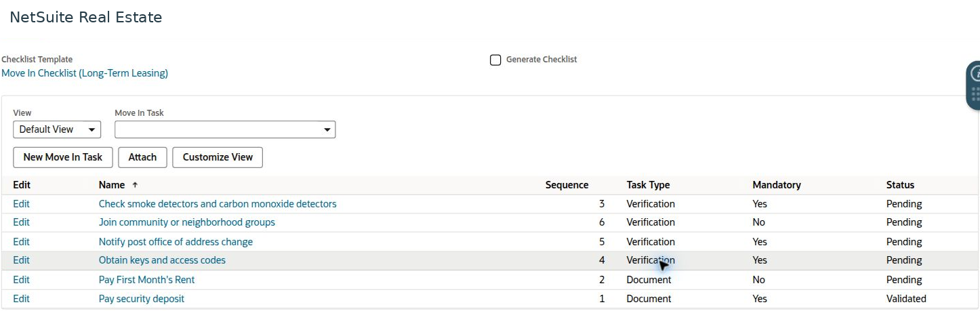The width and height of the screenshot is (980, 311).
Task: Sort by Sequence column header
Action: click(x=567, y=185)
